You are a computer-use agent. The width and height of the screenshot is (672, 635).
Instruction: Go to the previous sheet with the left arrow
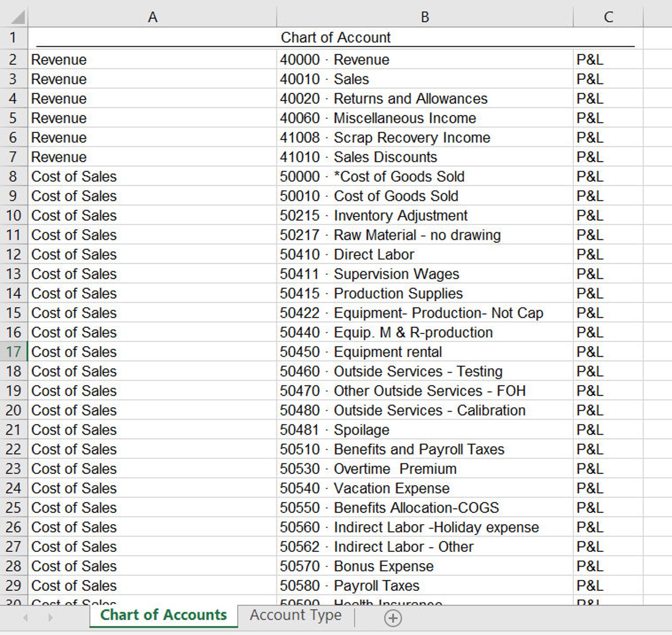click(x=25, y=618)
